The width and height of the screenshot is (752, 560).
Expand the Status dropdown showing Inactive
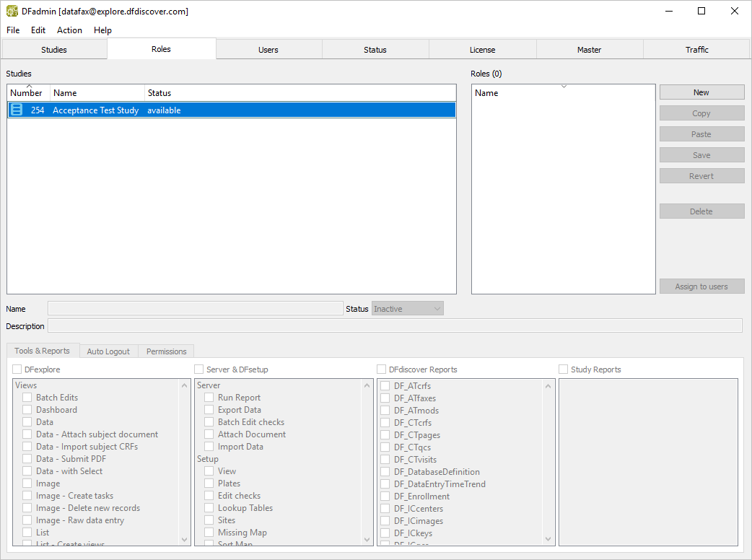click(x=407, y=309)
